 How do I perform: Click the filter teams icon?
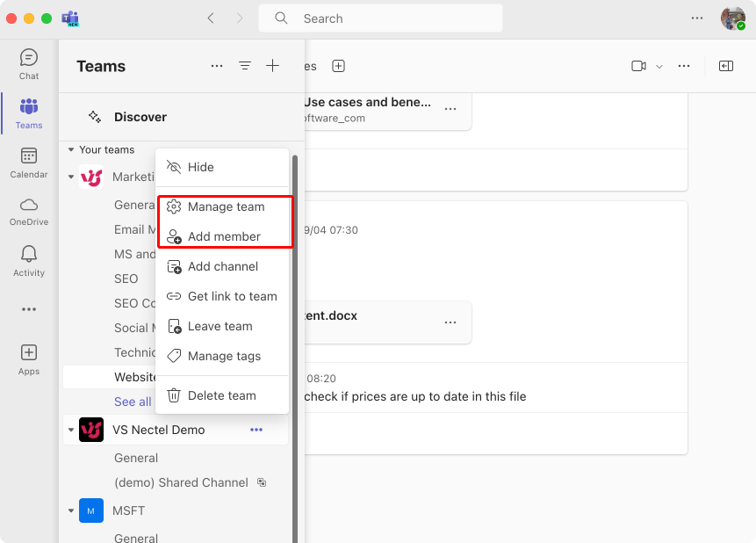point(245,66)
